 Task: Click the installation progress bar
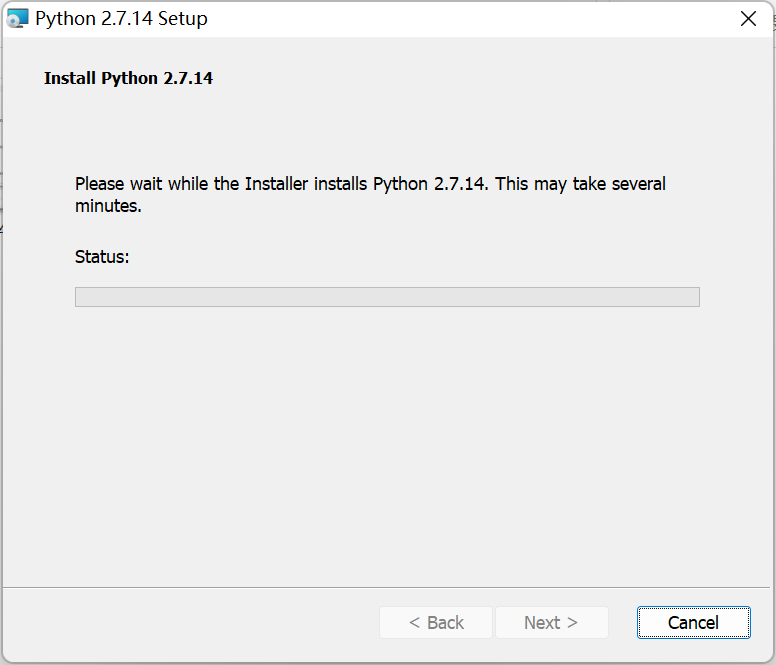pyautogui.click(x=387, y=297)
